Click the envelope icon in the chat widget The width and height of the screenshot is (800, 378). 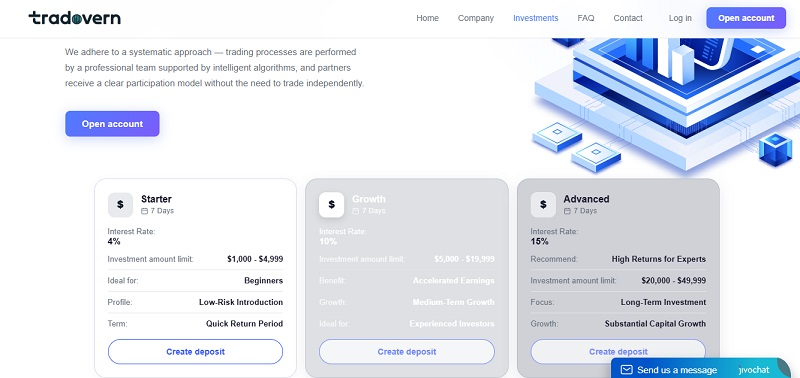pos(627,370)
